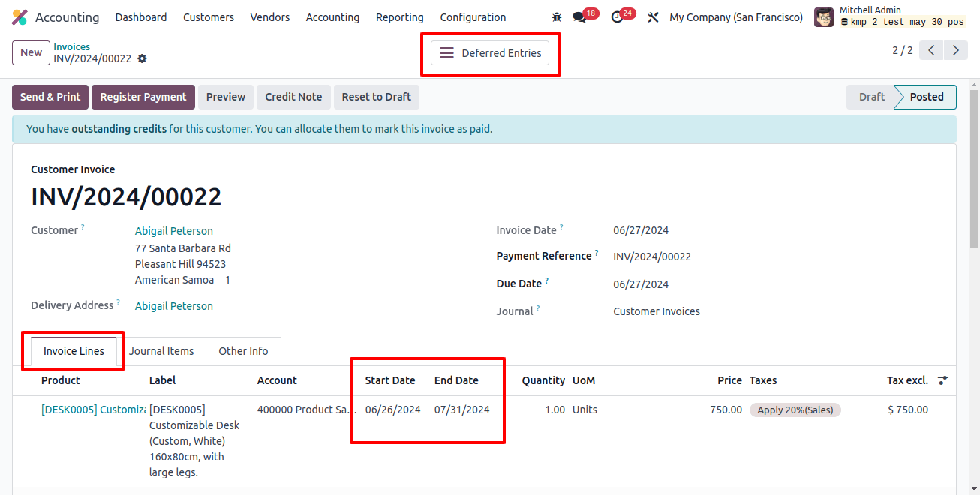Click the Credit Note button
The width and height of the screenshot is (980, 495).
[293, 97]
